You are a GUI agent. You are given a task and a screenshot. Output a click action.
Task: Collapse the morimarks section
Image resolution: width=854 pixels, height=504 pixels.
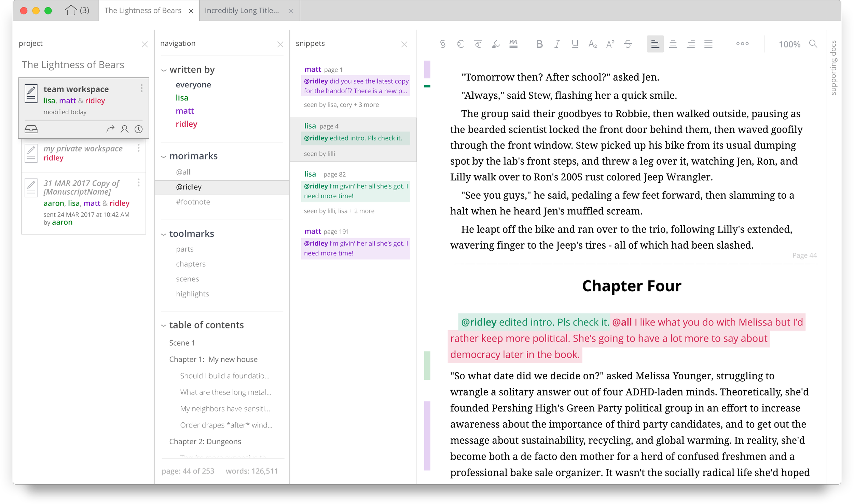coord(164,157)
